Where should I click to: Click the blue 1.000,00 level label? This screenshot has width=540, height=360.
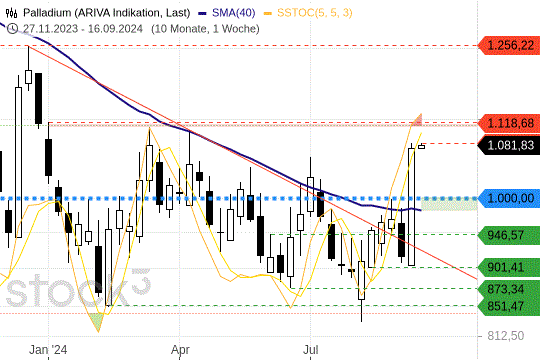[509, 198]
